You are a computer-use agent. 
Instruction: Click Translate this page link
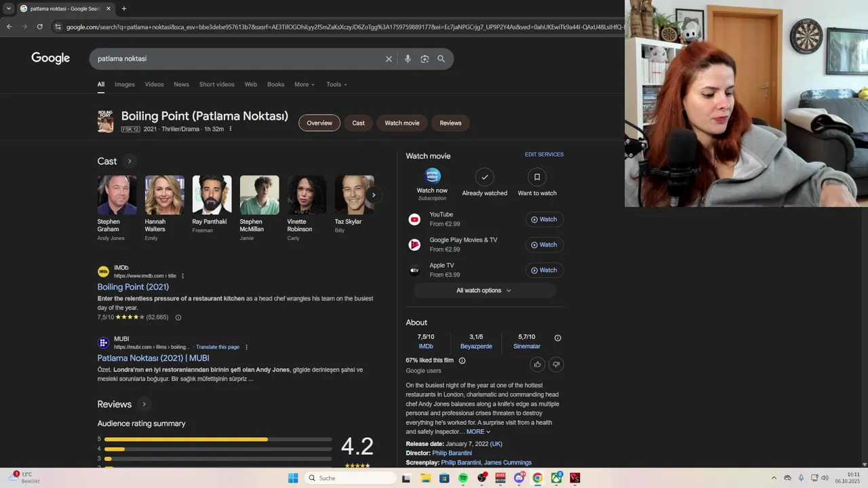tap(218, 347)
